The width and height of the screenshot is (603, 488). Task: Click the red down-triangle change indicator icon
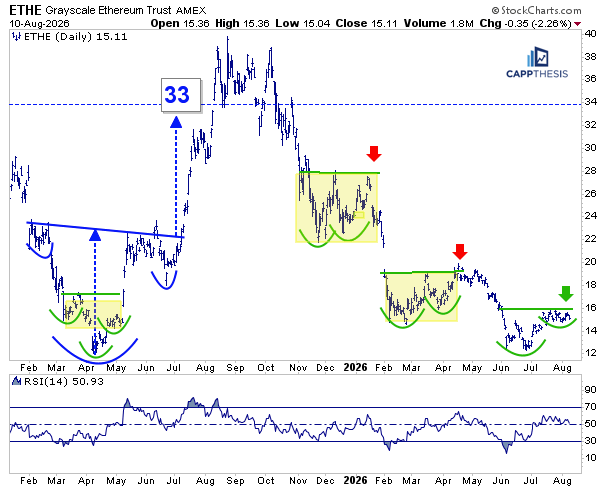tap(577, 24)
